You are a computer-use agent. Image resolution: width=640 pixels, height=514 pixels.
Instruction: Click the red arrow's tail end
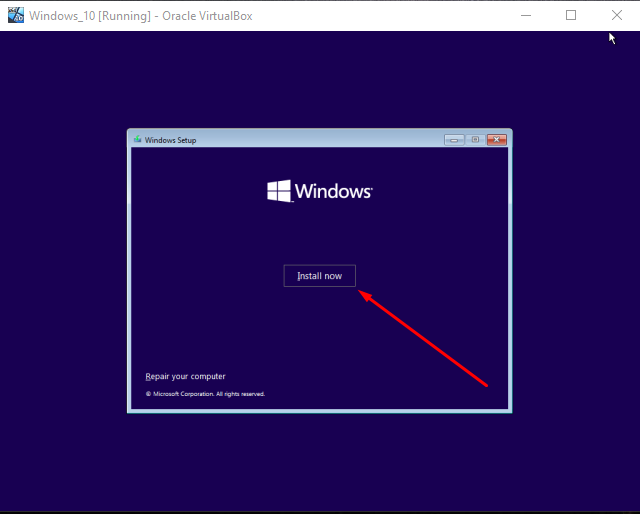[486, 385]
